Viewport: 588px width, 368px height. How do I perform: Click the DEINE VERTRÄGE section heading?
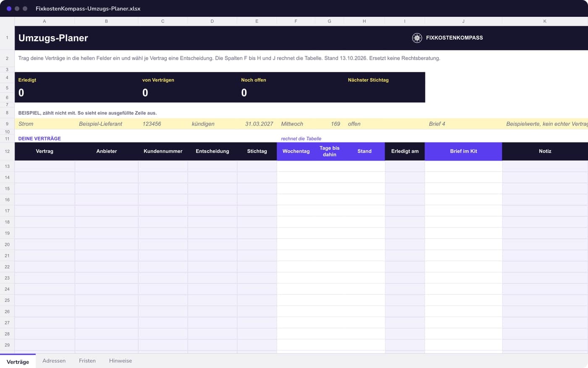pos(39,138)
